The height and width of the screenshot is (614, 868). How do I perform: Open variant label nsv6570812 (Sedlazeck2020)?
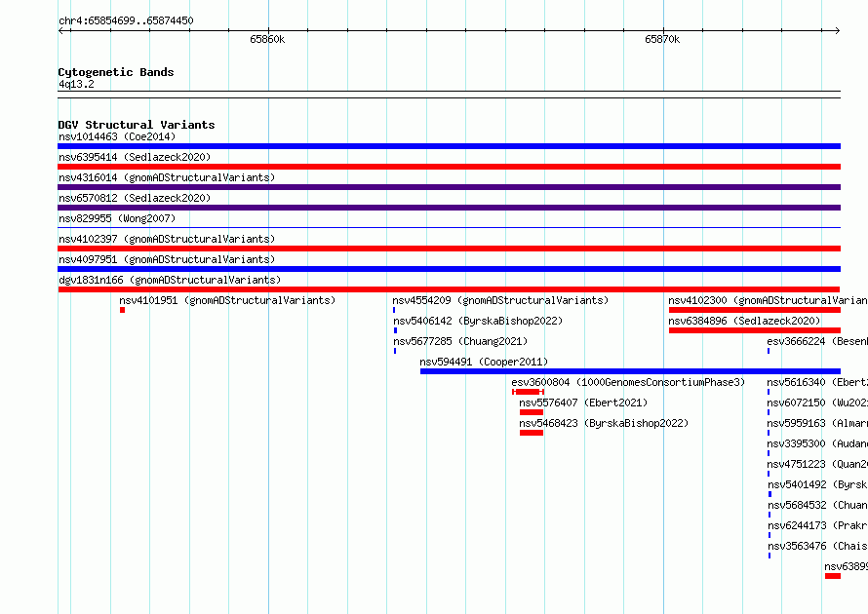135,198
